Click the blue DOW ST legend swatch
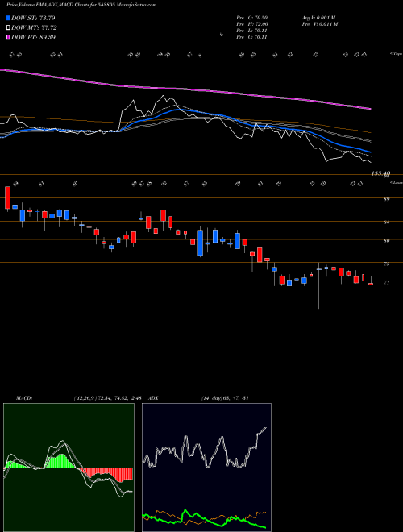 pos(9,18)
